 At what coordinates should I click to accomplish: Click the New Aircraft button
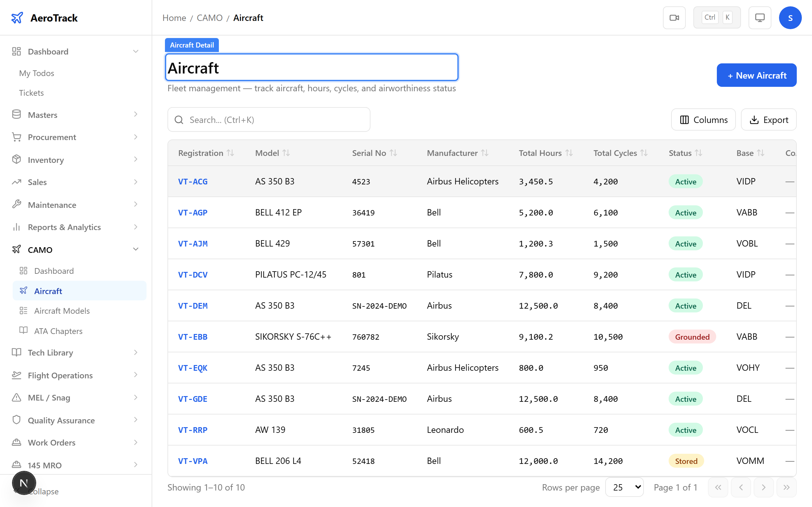click(x=756, y=75)
